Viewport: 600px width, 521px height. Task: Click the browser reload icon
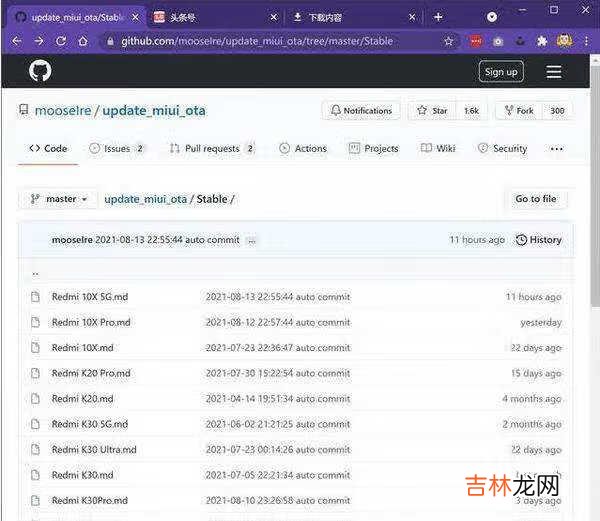[x=61, y=41]
